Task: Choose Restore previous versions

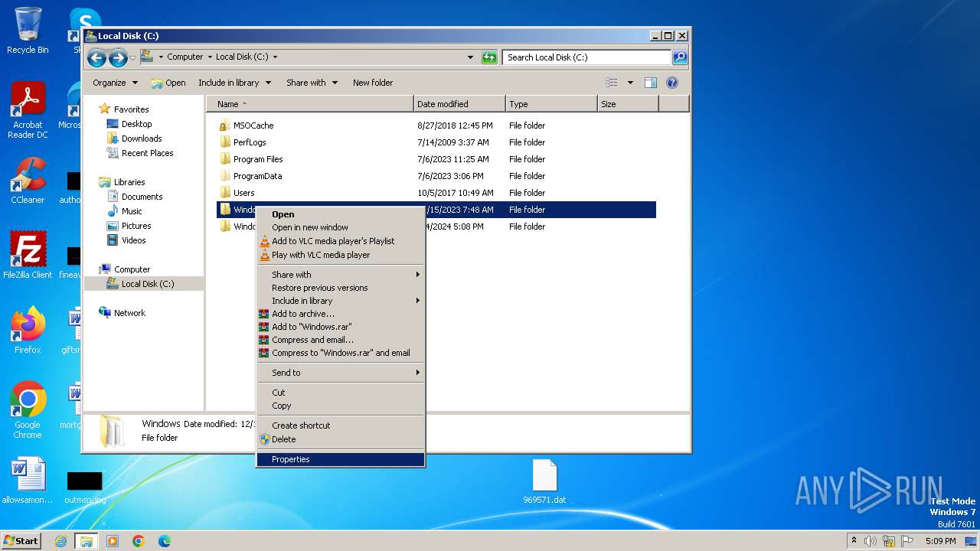Action: pyautogui.click(x=341, y=288)
